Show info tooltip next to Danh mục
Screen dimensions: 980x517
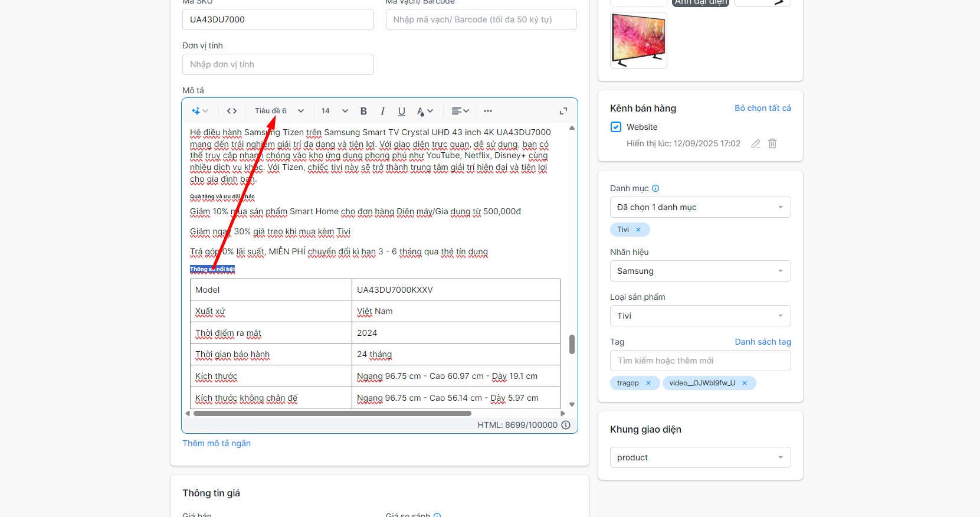tap(655, 188)
